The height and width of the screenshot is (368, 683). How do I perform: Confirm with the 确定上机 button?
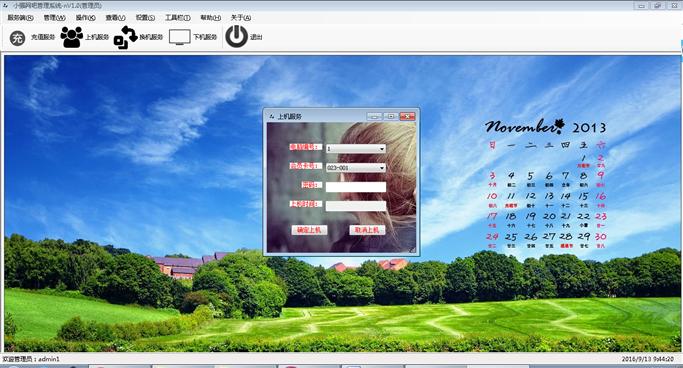309,230
